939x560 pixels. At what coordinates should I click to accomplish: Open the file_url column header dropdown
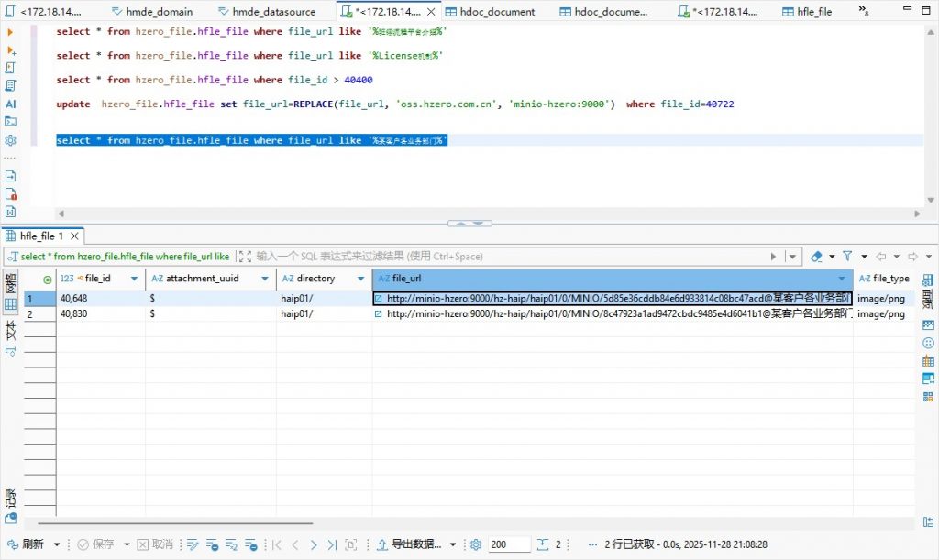pyautogui.click(x=841, y=279)
